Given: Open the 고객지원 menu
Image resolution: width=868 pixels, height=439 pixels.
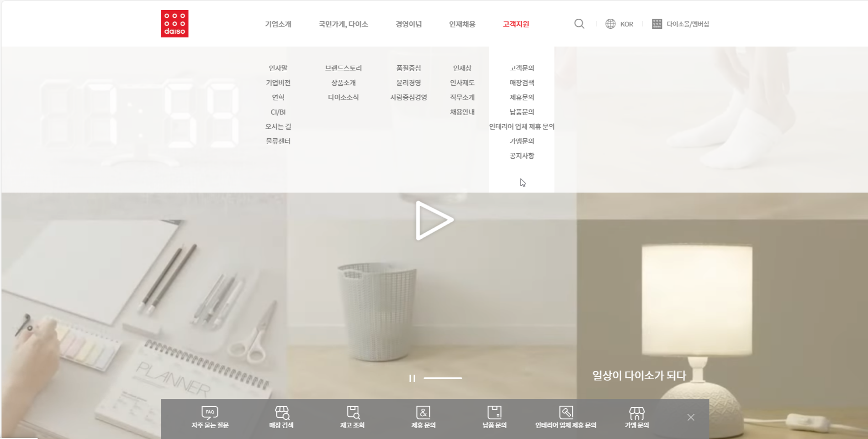Looking at the screenshot, I should [x=516, y=24].
